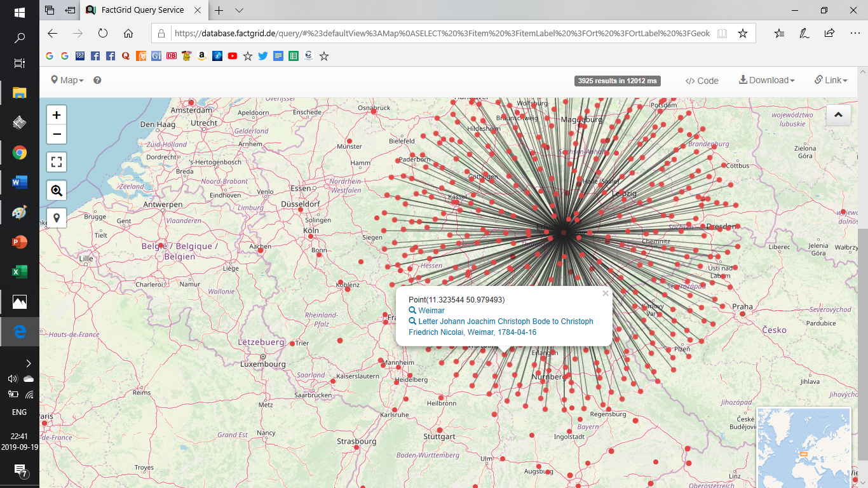Click the location marker layers icon
This screenshot has width=868, height=488.
tap(57, 218)
